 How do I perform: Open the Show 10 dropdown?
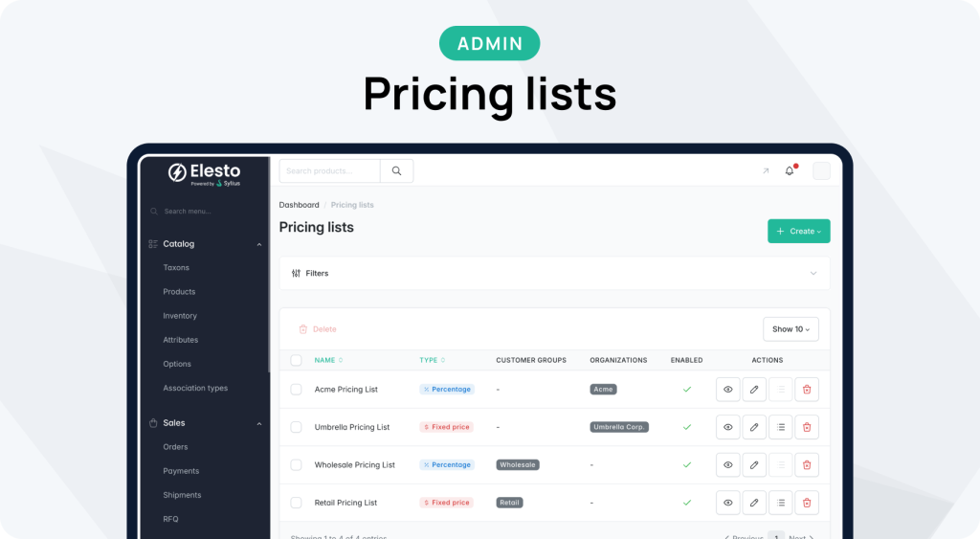point(791,329)
